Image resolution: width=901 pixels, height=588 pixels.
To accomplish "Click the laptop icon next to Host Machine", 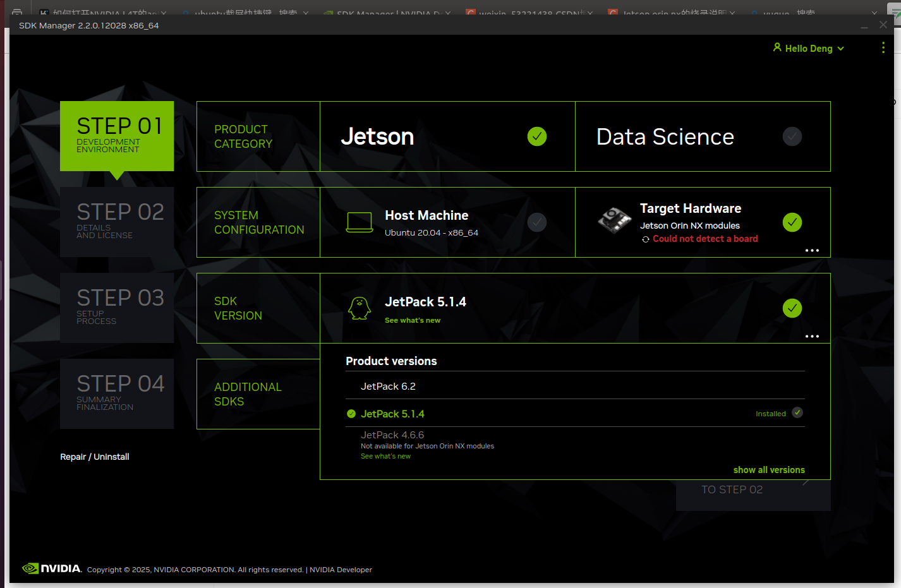I will coord(360,222).
